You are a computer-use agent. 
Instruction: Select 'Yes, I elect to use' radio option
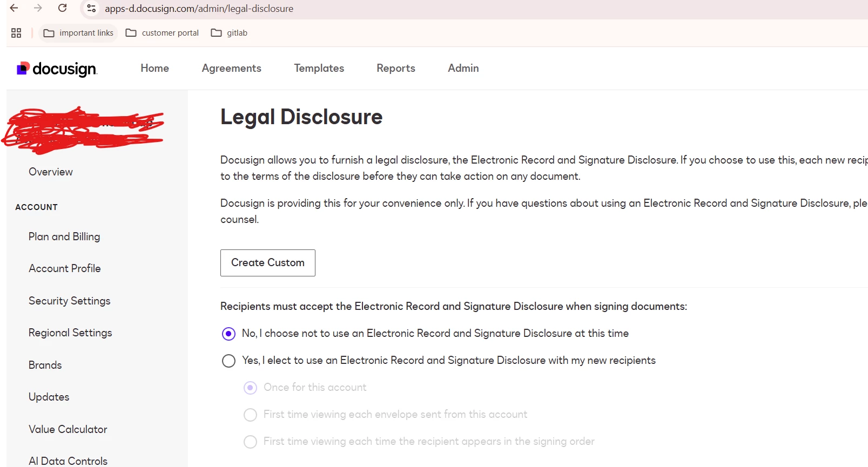(228, 361)
